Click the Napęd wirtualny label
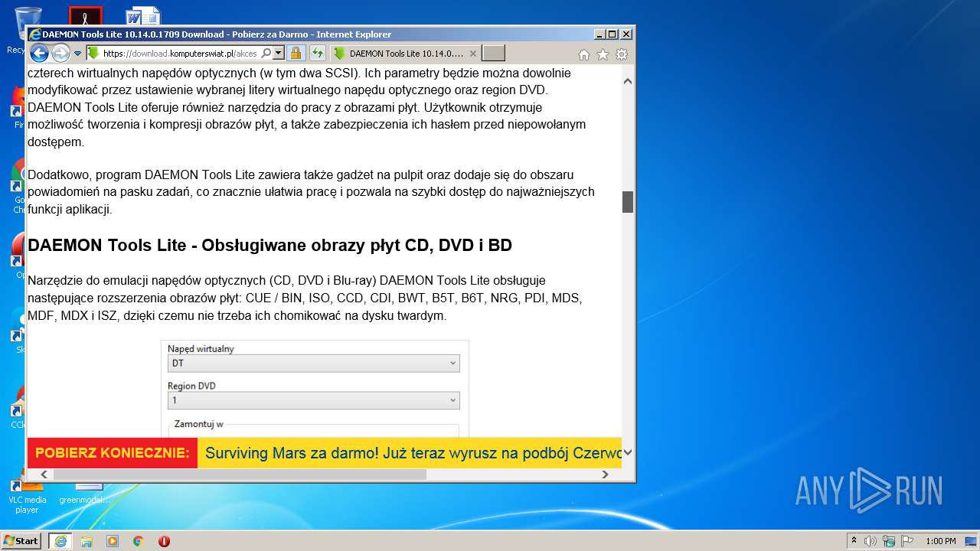The image size is (980, 551). click(201, 348)
